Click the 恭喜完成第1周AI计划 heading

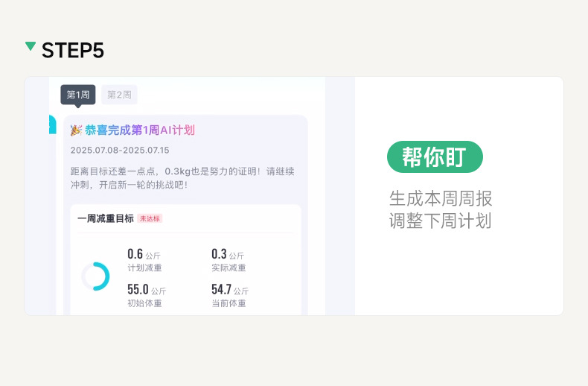click(140, 130)
